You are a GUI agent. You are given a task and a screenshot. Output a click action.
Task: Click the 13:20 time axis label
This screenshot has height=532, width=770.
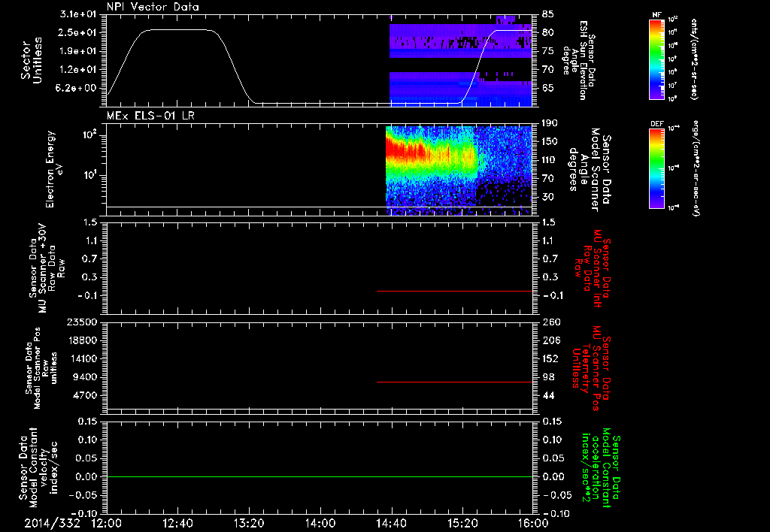(249, 523)
